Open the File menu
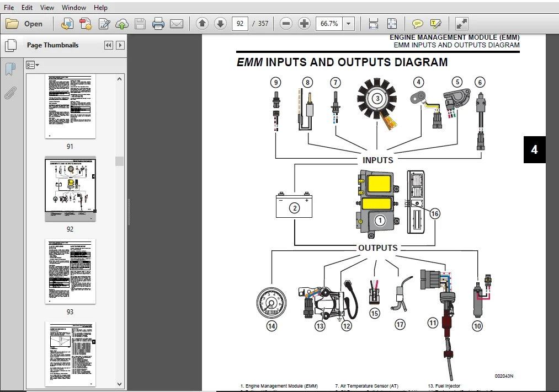This screenshot has height=392, width=559. click(9, 8)
